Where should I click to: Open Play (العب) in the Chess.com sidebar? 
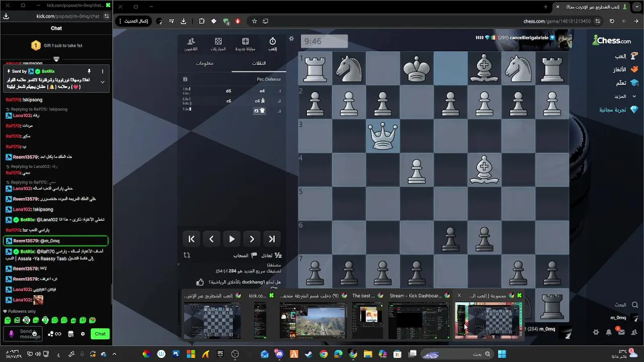626,56
